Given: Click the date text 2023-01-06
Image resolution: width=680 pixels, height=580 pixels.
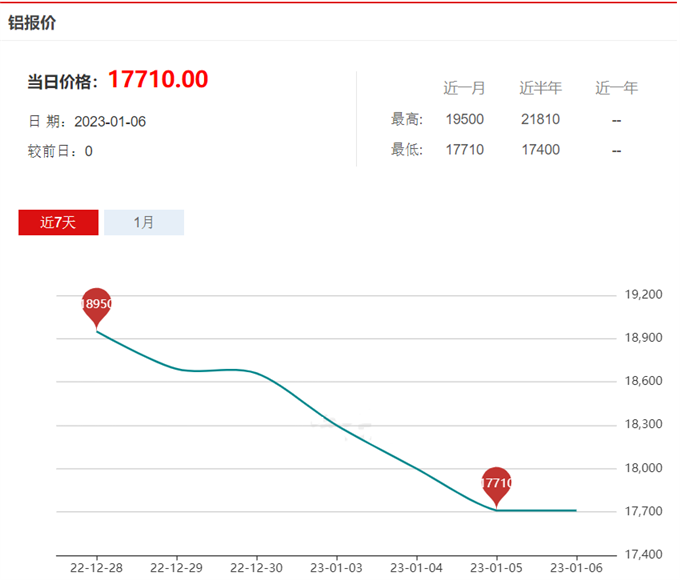Looking at the screenshot, I should (x=110, y=121).
